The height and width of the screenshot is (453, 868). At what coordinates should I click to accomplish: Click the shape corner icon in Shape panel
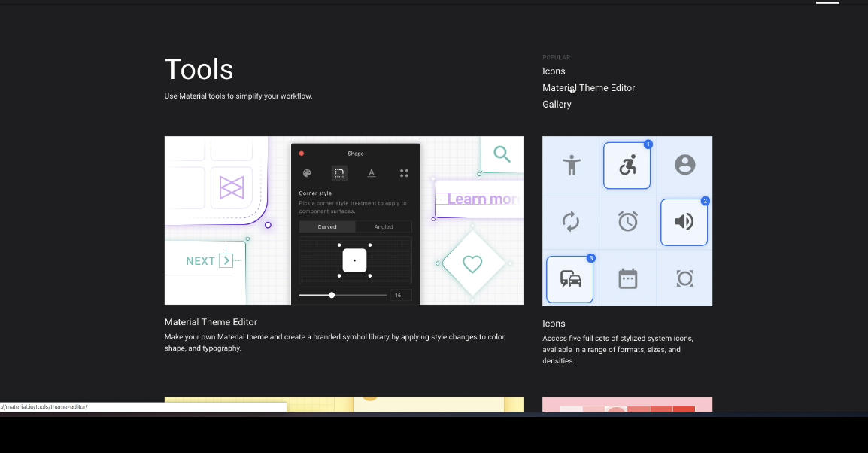click(x=339, y=173)
